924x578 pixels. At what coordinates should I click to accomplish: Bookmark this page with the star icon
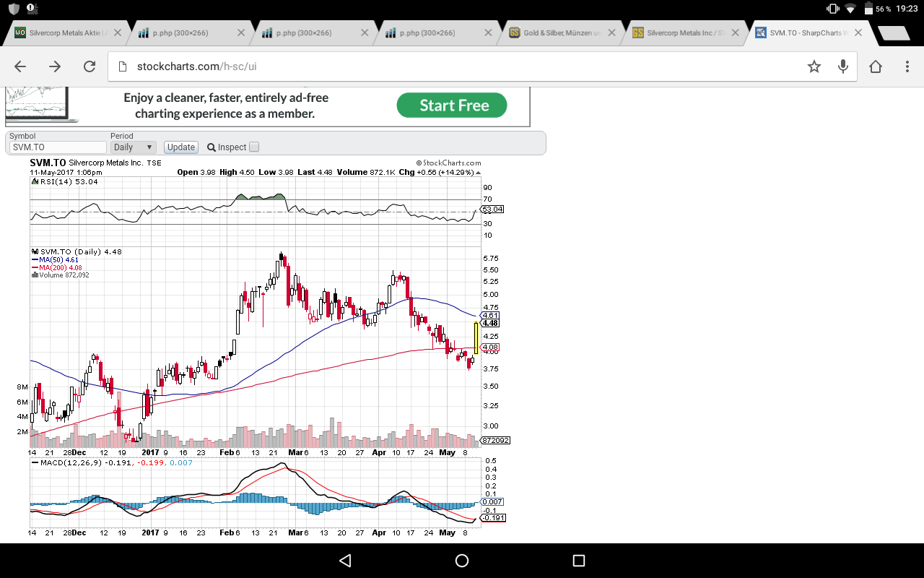(814, 66)
